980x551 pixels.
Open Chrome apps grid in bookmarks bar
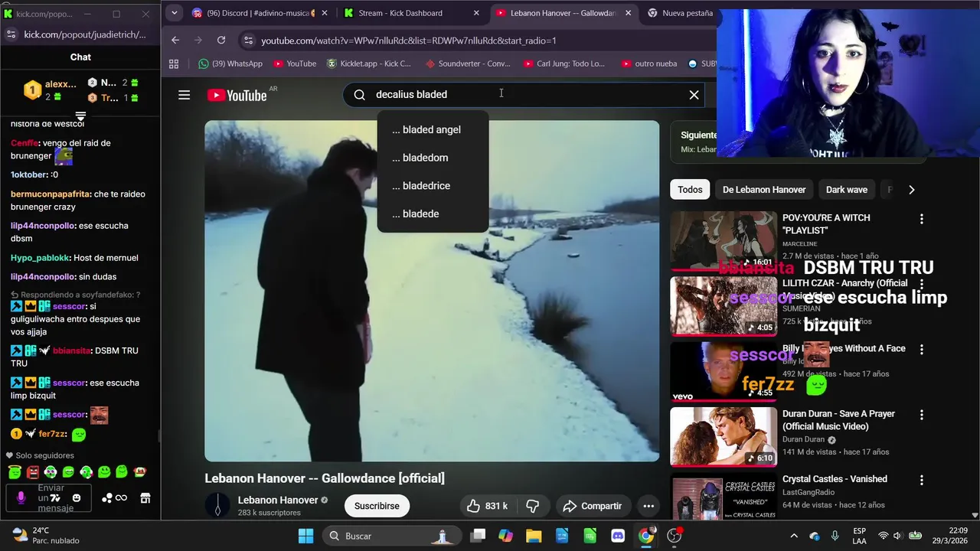(x=174, y=64)
